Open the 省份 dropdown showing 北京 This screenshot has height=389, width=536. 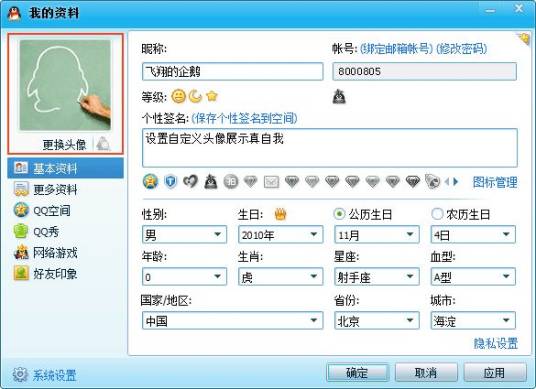(x=377, y=320)
